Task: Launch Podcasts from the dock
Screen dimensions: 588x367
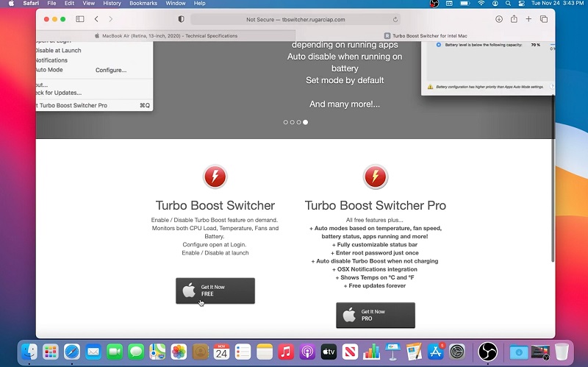Action: coord(307,352)
